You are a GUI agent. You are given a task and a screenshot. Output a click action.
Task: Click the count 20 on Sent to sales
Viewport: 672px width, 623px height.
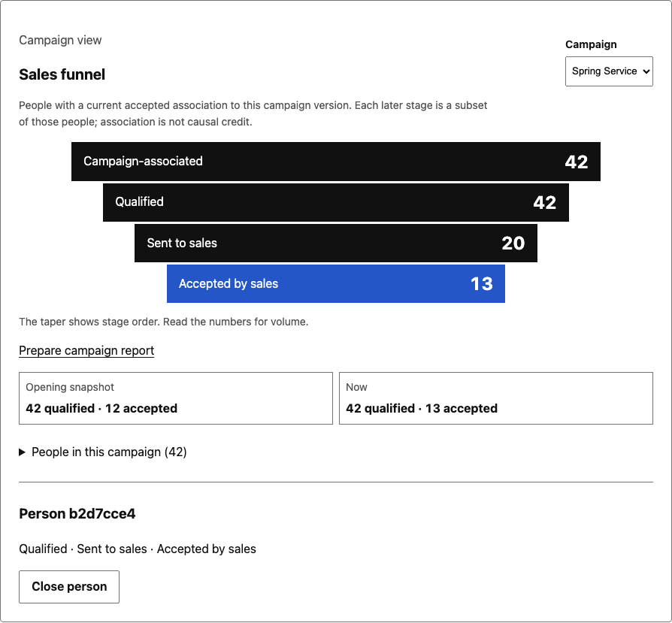pyautogui.click(x=513, y=243)
